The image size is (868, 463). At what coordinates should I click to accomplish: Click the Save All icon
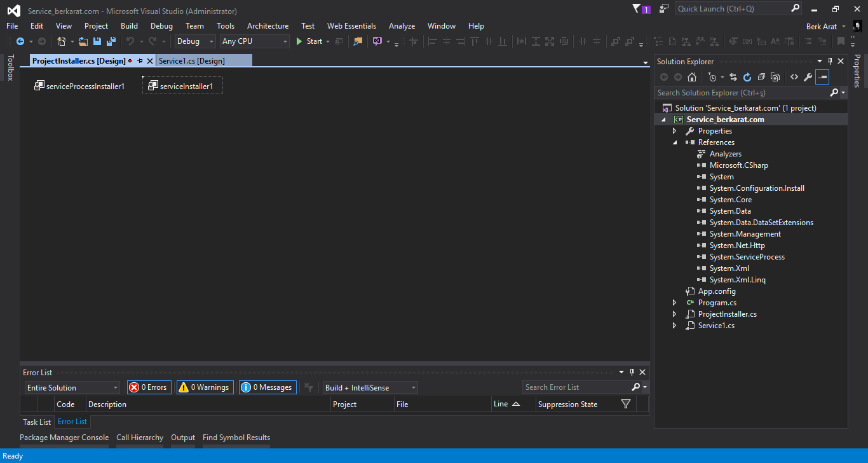[111, 41]
